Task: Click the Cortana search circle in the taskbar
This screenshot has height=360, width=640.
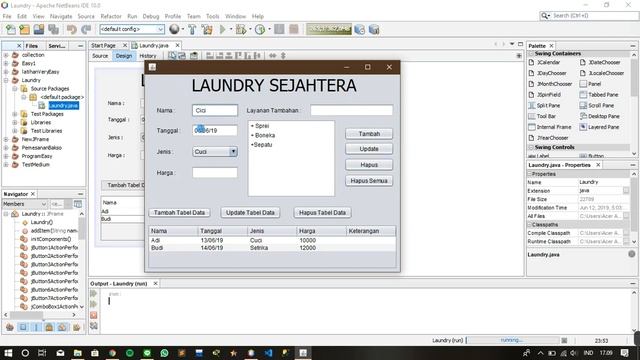Action: click(25, 353)
